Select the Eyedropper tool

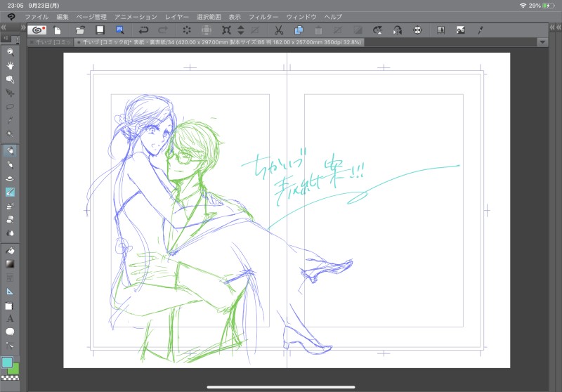[x=10, y=120]
